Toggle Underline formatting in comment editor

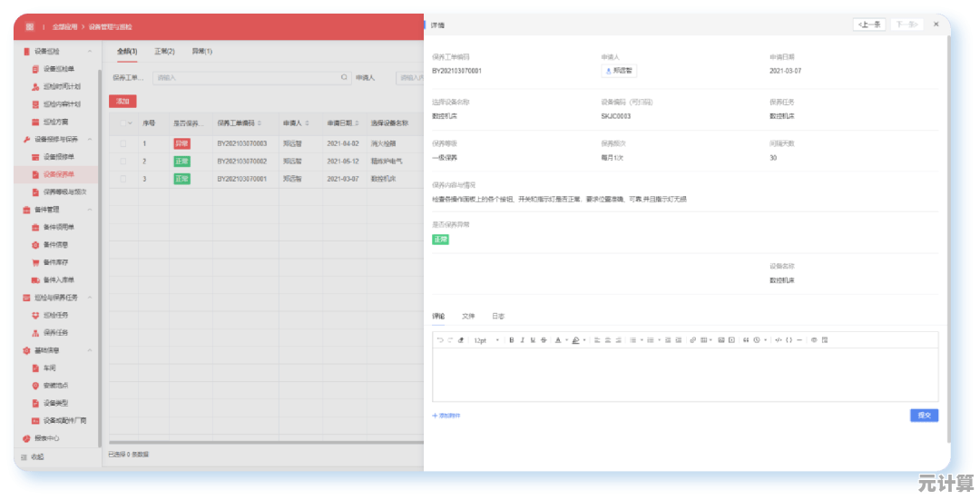coord(533,340)
